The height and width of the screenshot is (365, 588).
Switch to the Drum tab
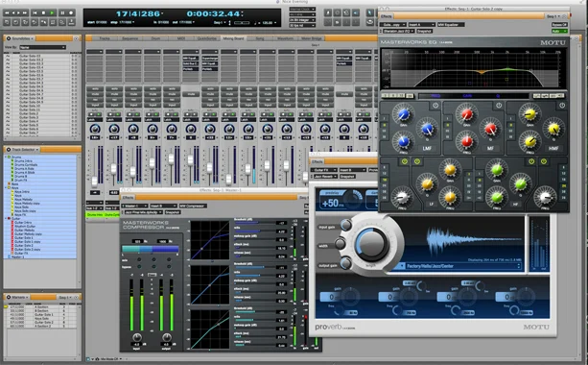point(155,38)
